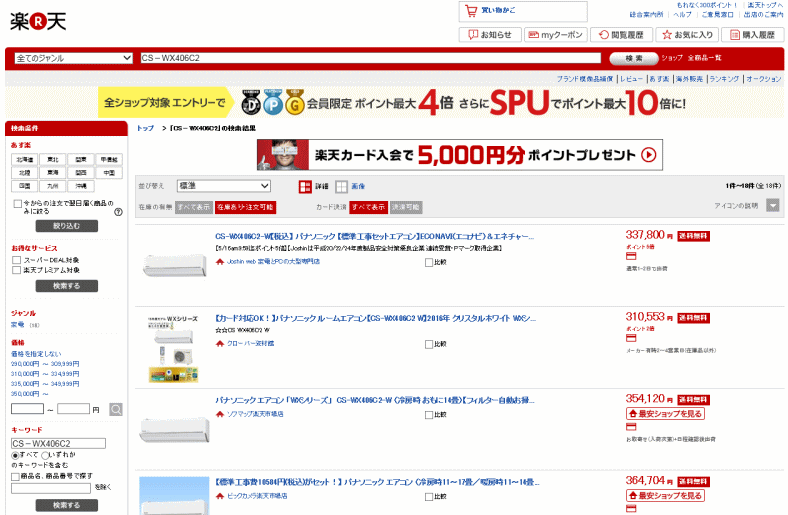
Task: Open 購入履歴 purchase history
Action: click(752, 35)
